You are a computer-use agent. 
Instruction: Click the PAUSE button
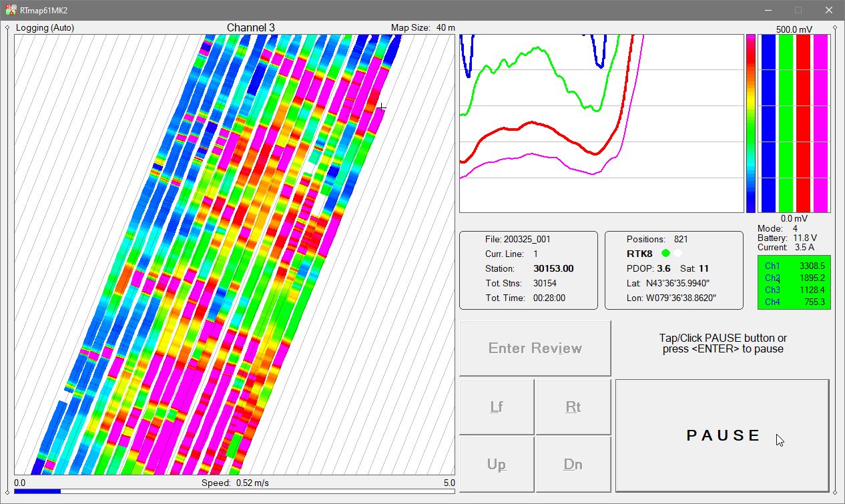pyautogui.click(x=722, y=435)
